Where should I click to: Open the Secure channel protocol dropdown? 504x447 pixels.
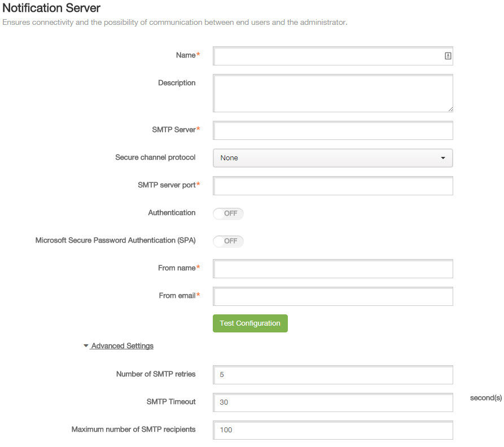(x=332, y=158)
